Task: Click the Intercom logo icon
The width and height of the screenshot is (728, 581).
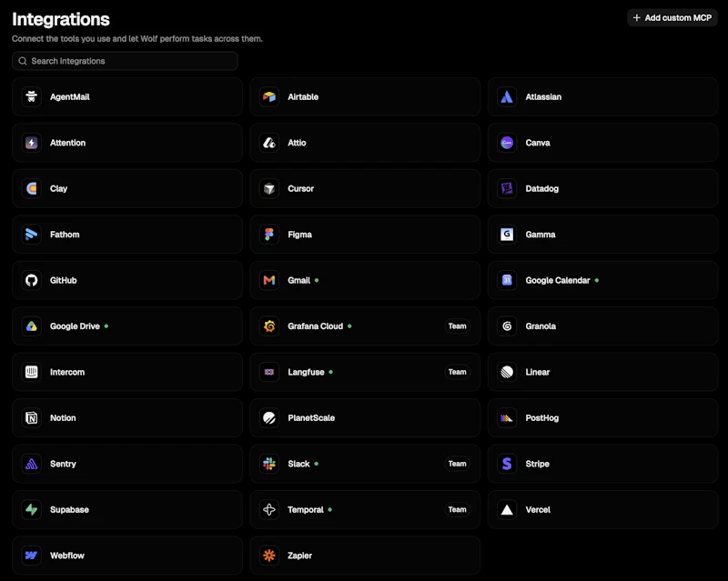Action: click(x=32, y=372)
